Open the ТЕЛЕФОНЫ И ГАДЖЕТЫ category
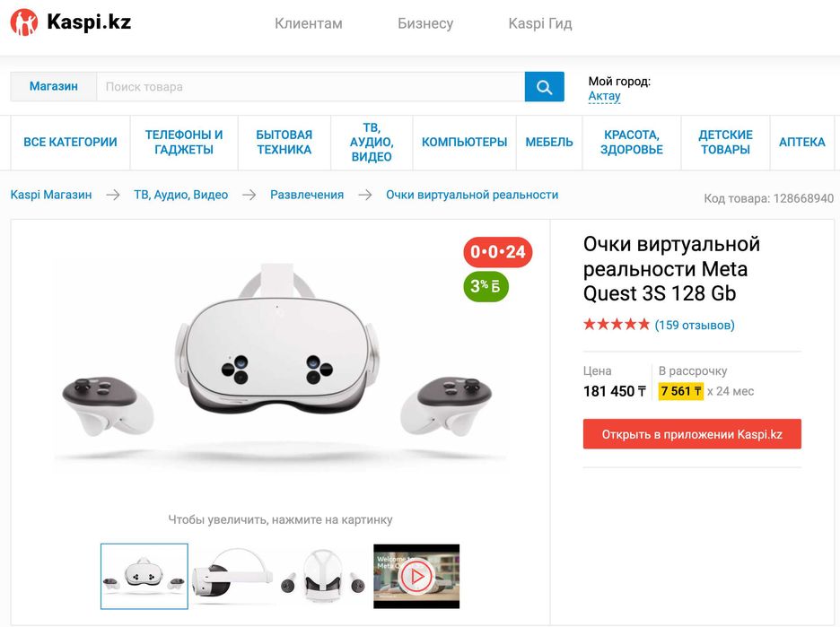840x627 pixels. [x=184, y=143]
